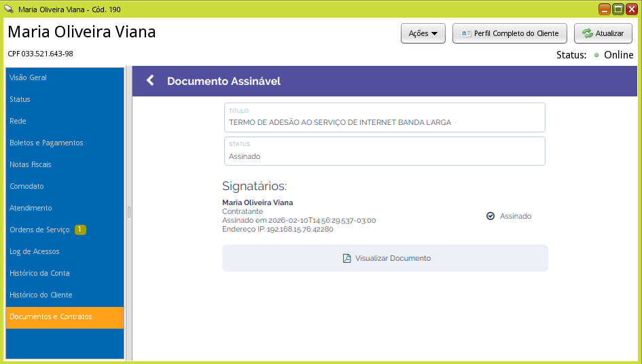642x364 pixels.
Task: Click the green Online status dot
Action: 596,55
